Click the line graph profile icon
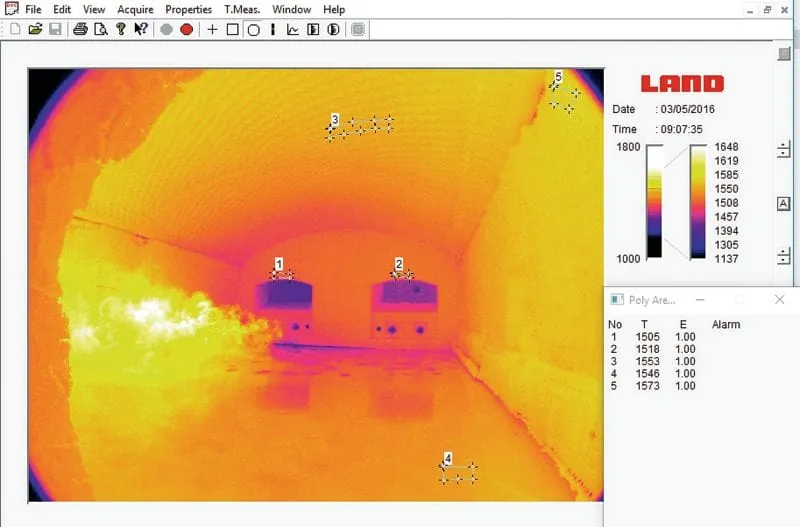The height and width of the screenshot is (527, 800). pyautogui.click(x=293, y=29)
